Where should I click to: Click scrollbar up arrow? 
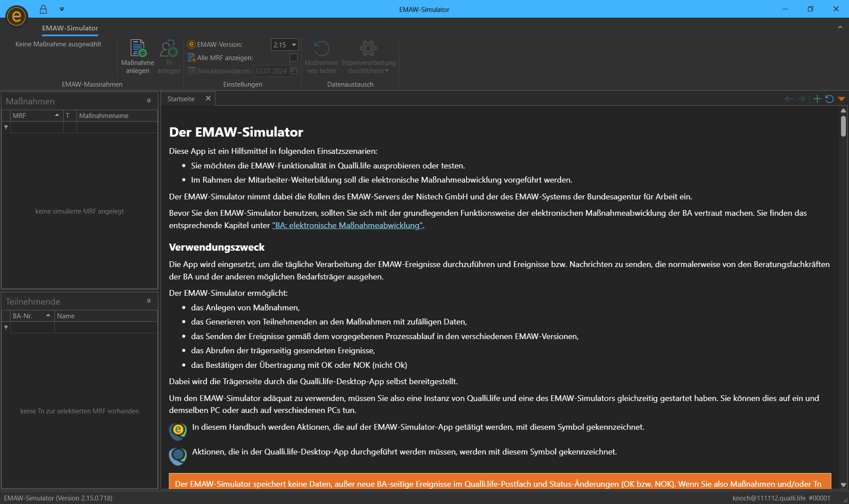[x=843, y=111]
